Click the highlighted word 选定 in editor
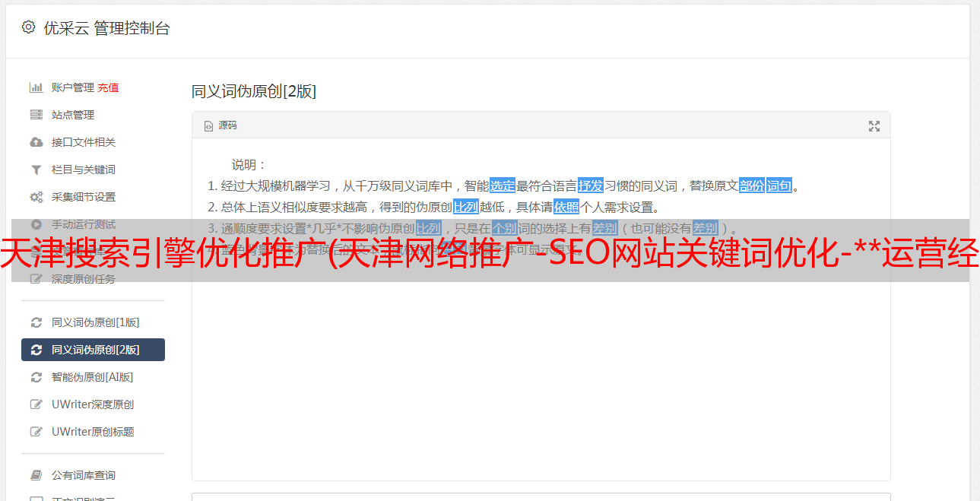Viewport: 980px width, 501px height. pyautogui.click(x=503, y=185)
